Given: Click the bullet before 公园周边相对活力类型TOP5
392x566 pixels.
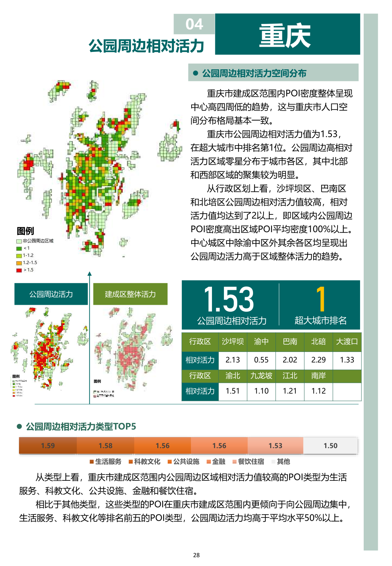Looking at the screenshot, I should (x=20, y=426).
